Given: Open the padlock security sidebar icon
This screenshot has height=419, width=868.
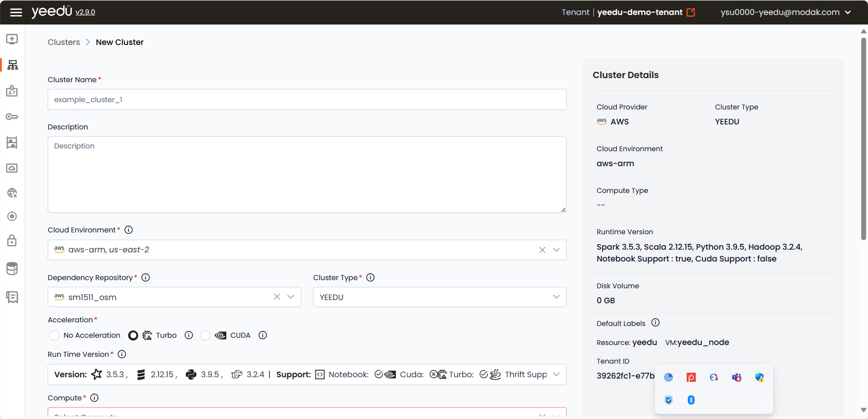Looking at the screenshot, I should coord(12,240).
